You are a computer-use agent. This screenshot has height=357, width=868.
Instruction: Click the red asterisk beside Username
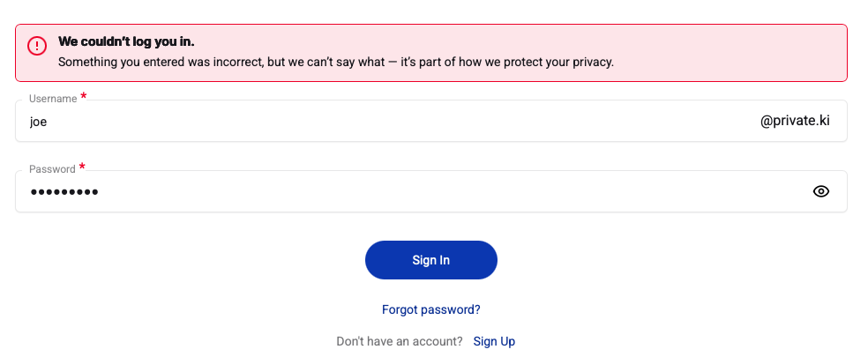(x=84, y=96)
